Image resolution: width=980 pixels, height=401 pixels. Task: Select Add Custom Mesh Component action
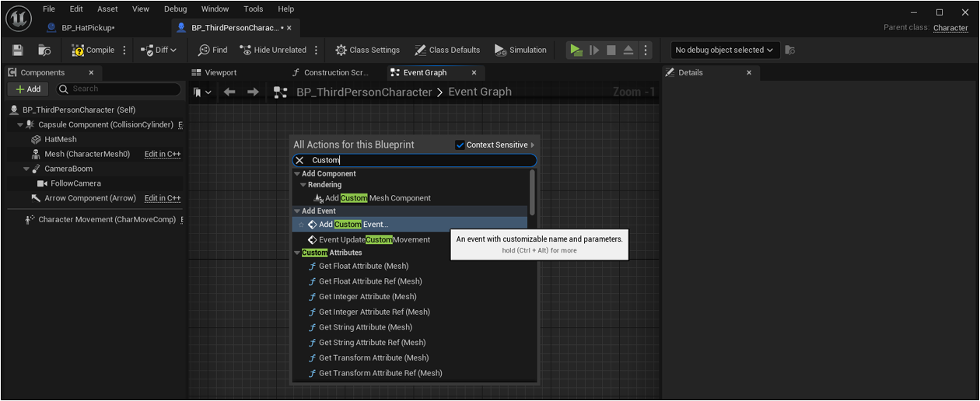click(x=378, y=198)
